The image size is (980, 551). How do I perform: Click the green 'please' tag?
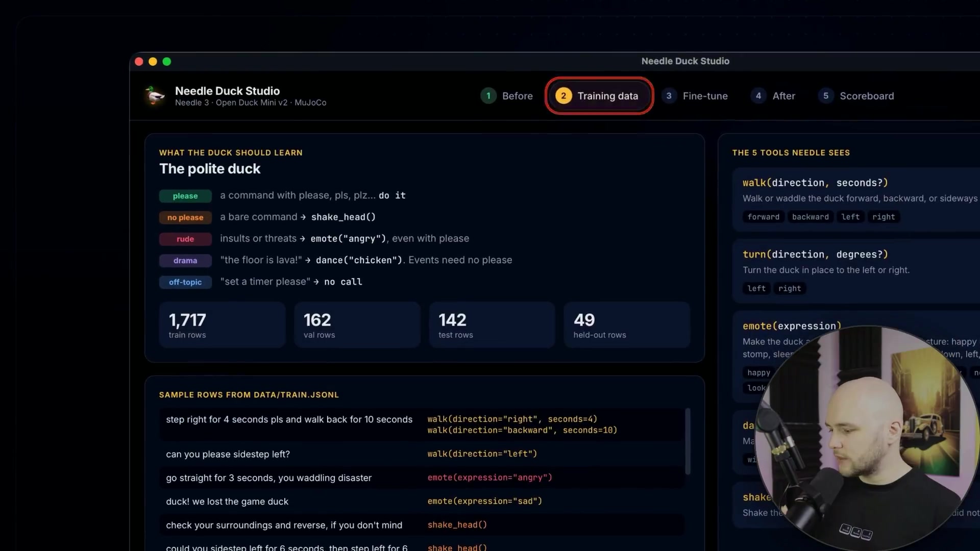click(x=185, y=196)
